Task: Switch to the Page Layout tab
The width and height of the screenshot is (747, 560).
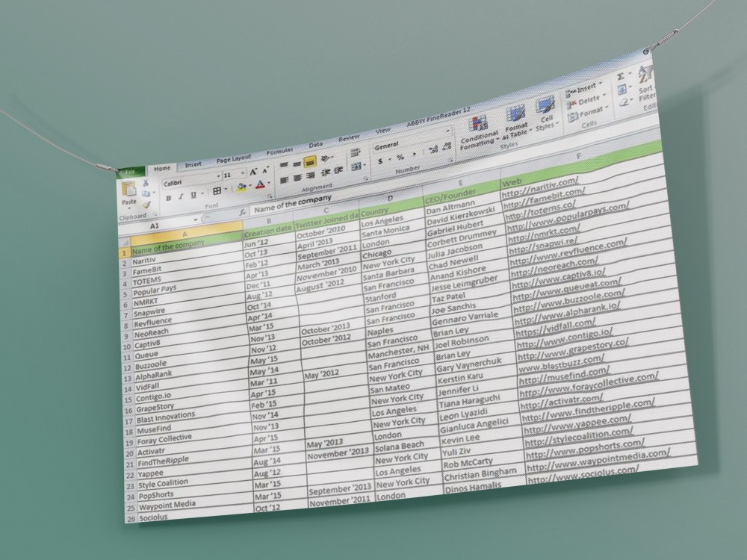Action: pos(233,159)
